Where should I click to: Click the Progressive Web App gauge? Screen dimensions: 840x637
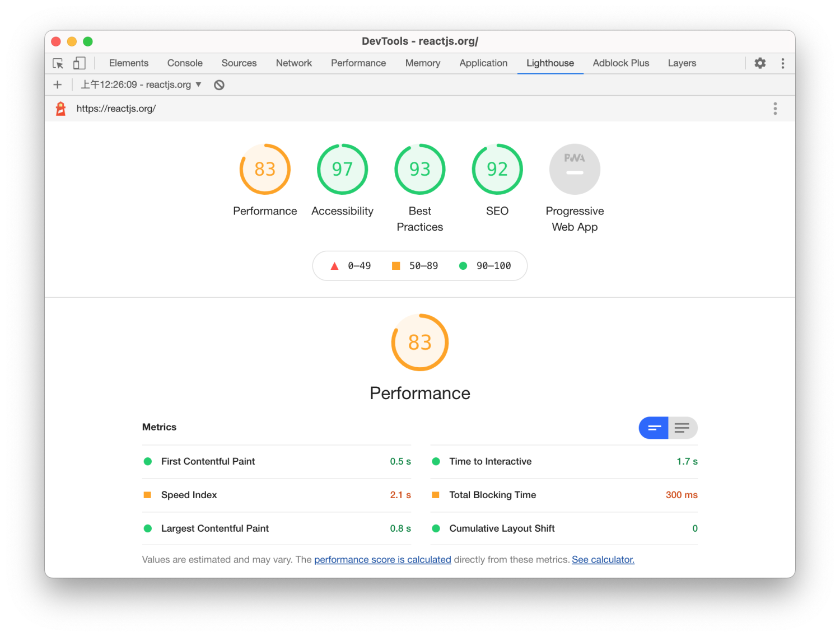575,169
